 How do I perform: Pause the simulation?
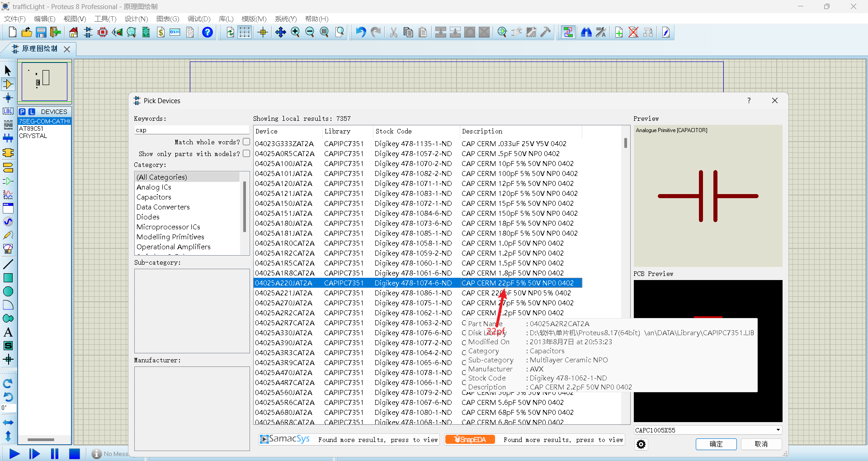55,453
